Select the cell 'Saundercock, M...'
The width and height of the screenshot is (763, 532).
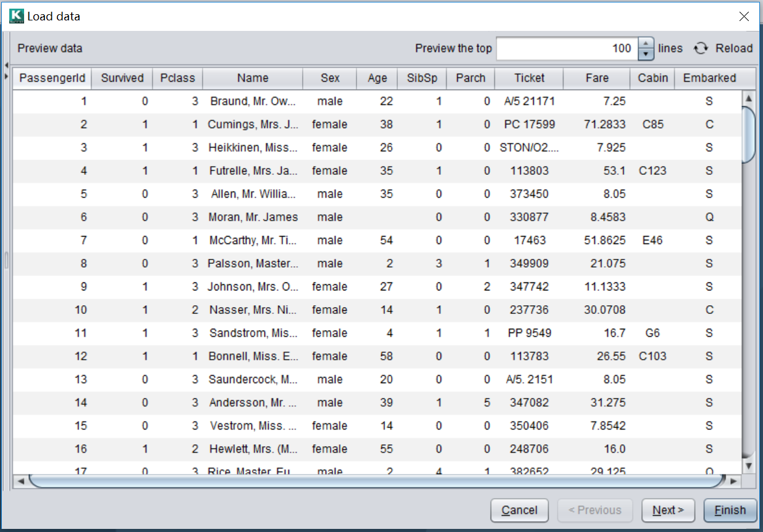pos(253,379)
